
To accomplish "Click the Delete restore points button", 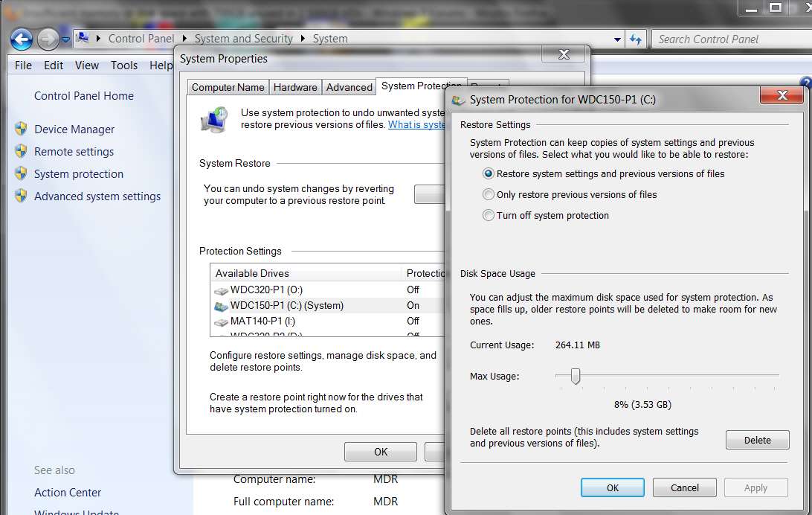I will pyautogui.click(x=757, y=440).
